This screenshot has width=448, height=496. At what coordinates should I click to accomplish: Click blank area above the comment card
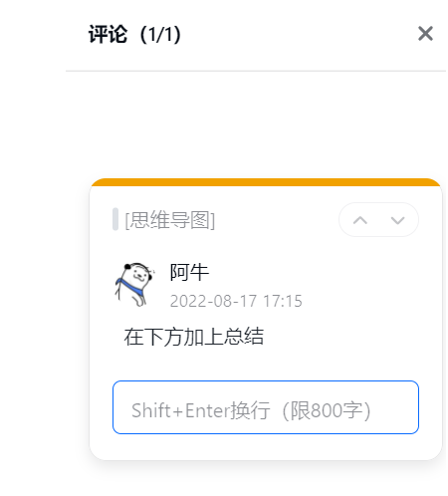[256, 124]
